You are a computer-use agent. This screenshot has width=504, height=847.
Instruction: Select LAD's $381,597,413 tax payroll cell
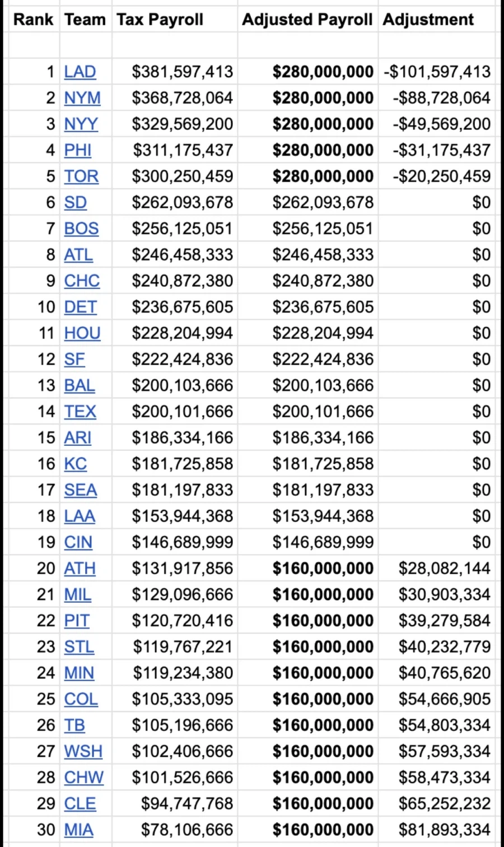tap(182, 72)
